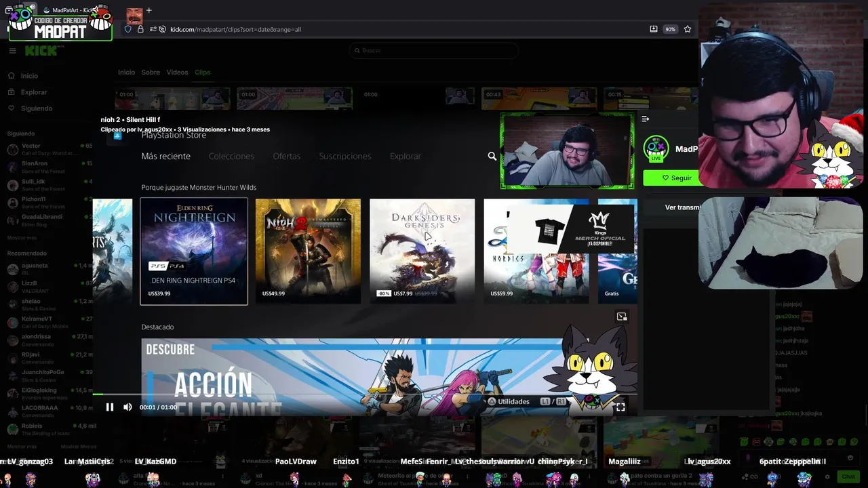Open ElGlogloking recommended channel
This screenshot has width=868, height=488.
[50, 394]
